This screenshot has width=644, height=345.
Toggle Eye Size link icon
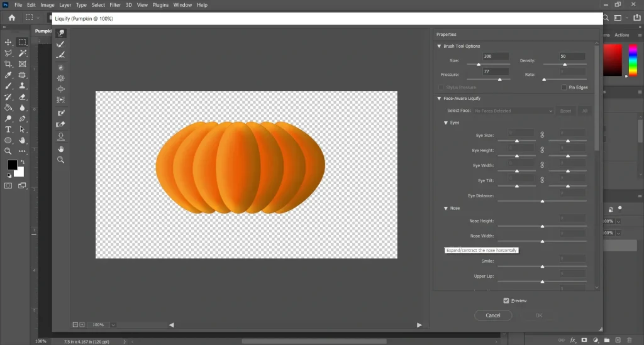(x=542, y=135)
